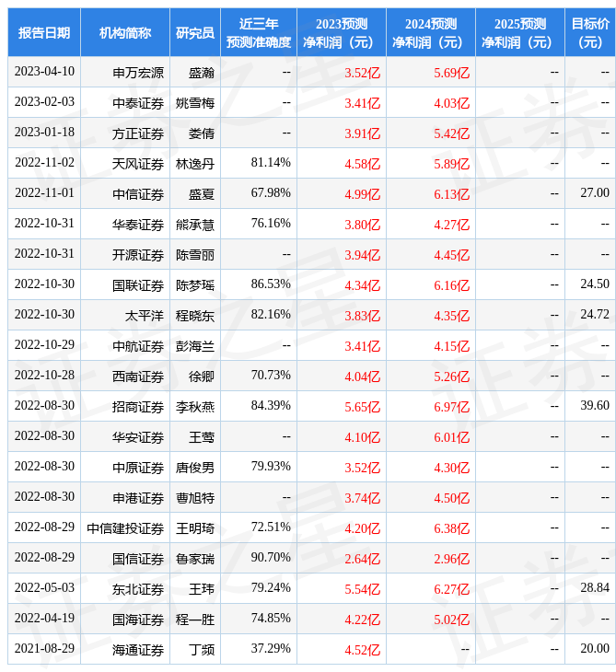Viewport: 616px width, 672px height.
Task: Click analyst name 陈雪丽
Action: [x=195, y=255]
